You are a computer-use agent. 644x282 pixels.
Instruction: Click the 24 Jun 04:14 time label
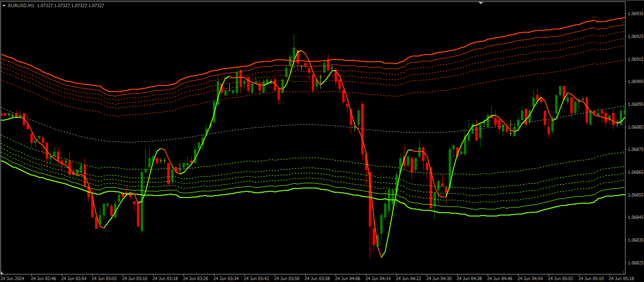[378, 278]
